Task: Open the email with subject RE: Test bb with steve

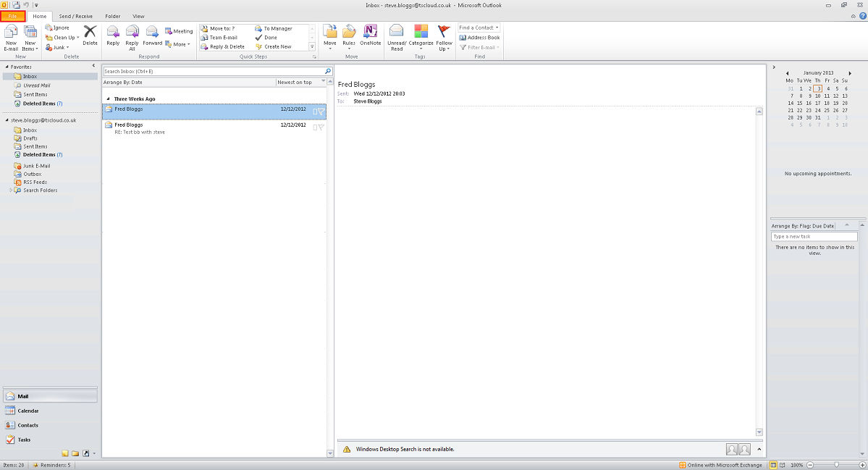Action: tap(214, 128)
